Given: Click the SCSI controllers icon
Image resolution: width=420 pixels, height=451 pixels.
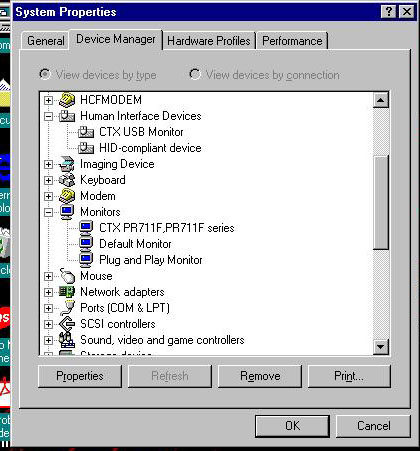Looking at the screenshot, I should [x=67, y=324].
